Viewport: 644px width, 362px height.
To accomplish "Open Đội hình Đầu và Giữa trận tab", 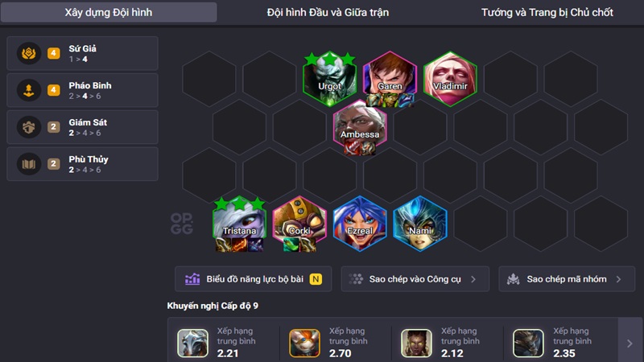I will pyautogui.click(x=328, y=12).
